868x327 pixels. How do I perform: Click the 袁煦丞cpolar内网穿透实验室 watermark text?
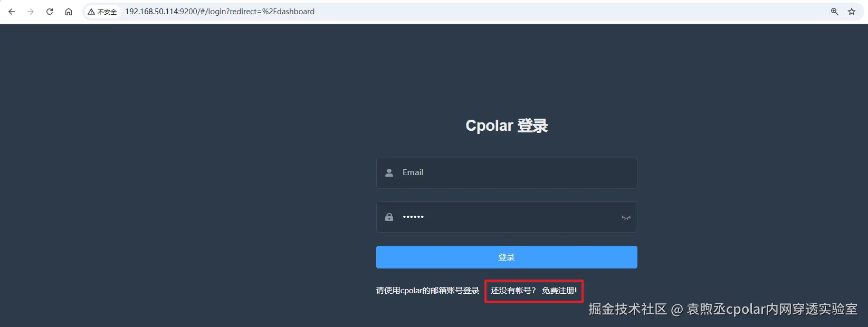coord(772,309)
